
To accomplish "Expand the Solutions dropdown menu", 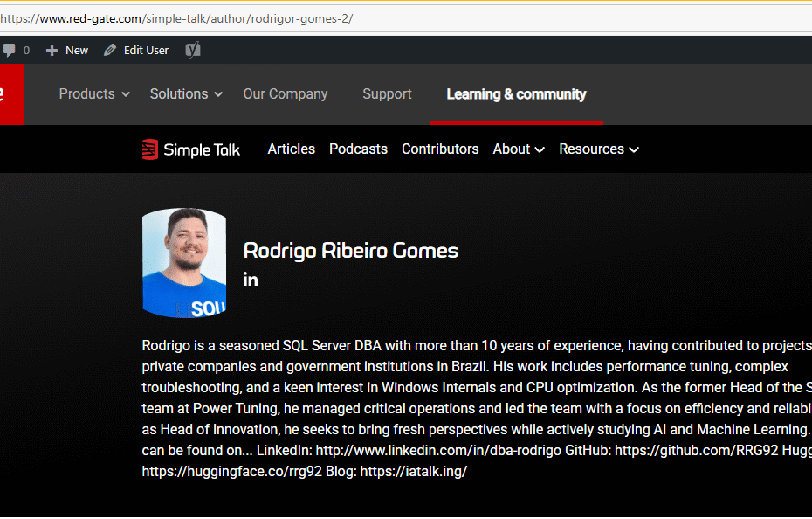I will [186, 93].
